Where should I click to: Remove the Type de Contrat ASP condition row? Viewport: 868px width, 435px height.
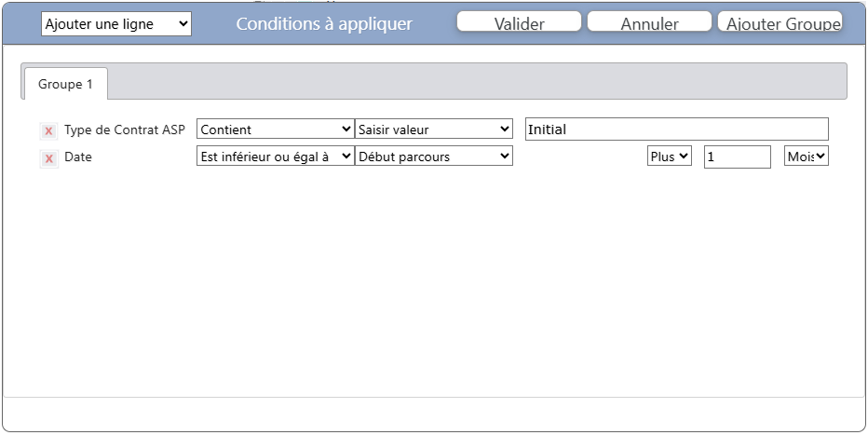click(48, 130)
